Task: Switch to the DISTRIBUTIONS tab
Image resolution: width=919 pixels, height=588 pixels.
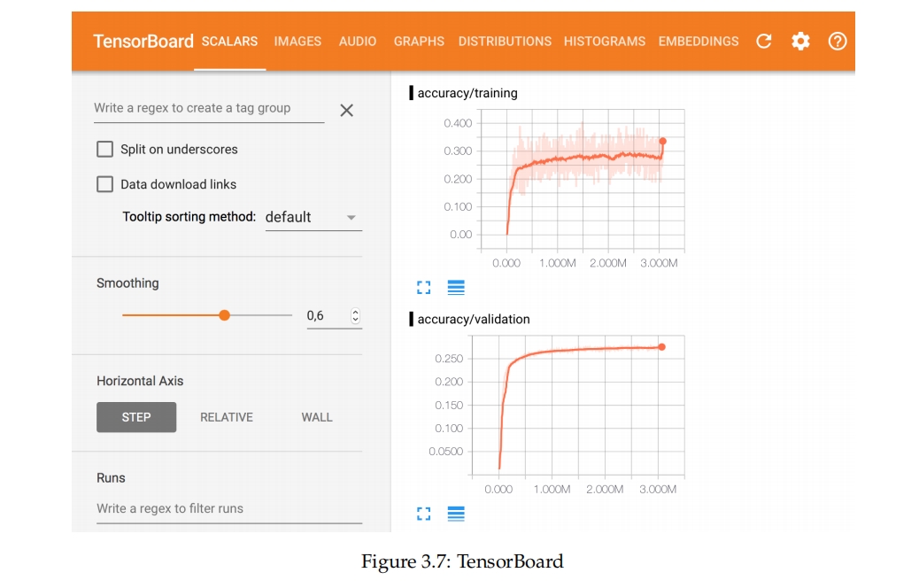Action: 505,41
